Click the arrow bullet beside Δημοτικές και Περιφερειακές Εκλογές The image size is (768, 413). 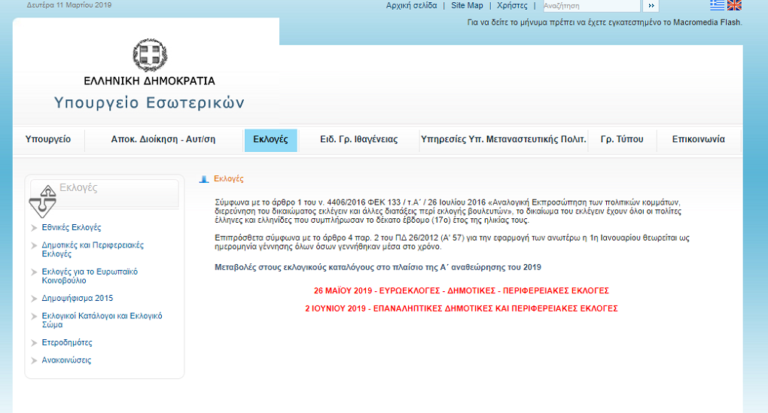pyautogui.click(x=34, y=245)
